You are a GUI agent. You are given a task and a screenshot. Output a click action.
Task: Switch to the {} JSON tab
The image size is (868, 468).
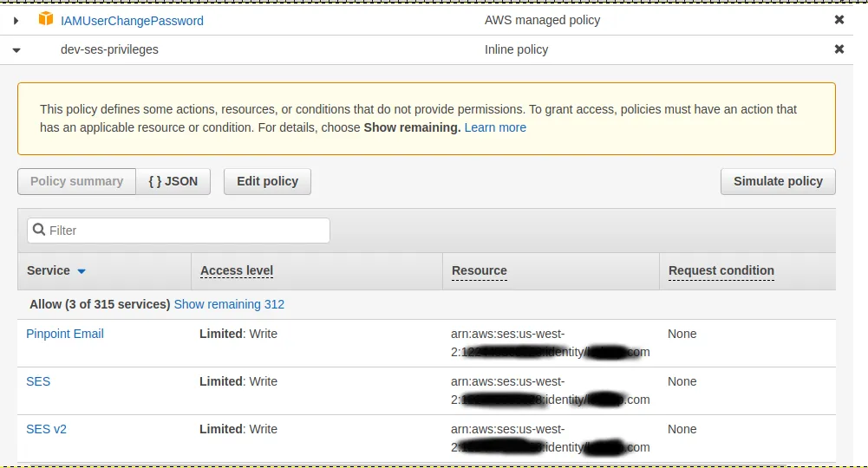[x=173, y=181]
